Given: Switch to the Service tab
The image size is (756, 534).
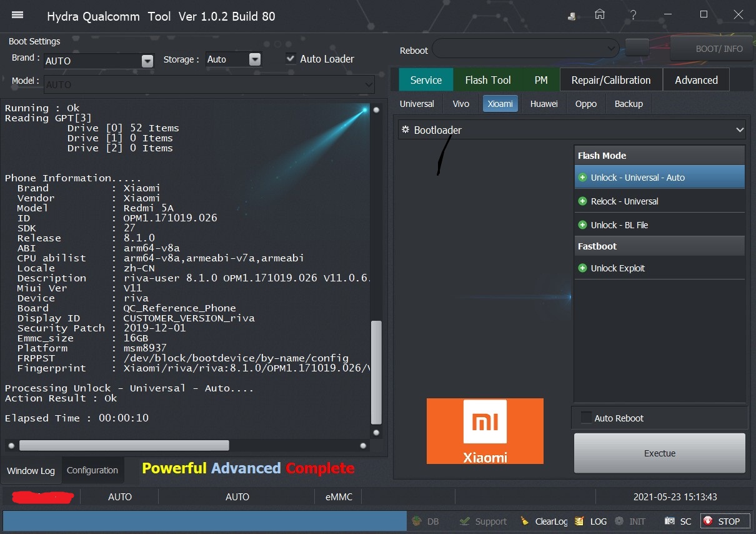Looking at the screenshot, I should 426,80.
